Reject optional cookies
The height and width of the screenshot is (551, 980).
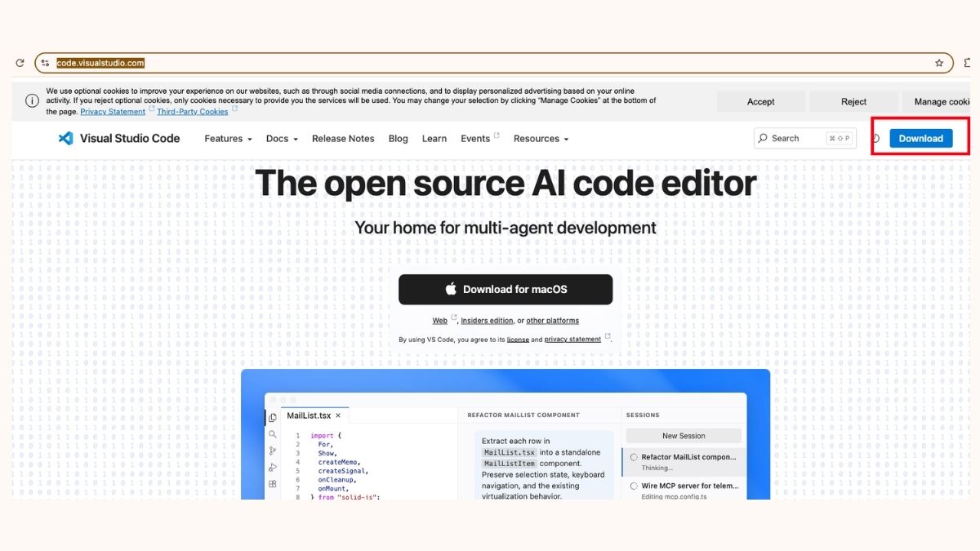pos(853,101)
